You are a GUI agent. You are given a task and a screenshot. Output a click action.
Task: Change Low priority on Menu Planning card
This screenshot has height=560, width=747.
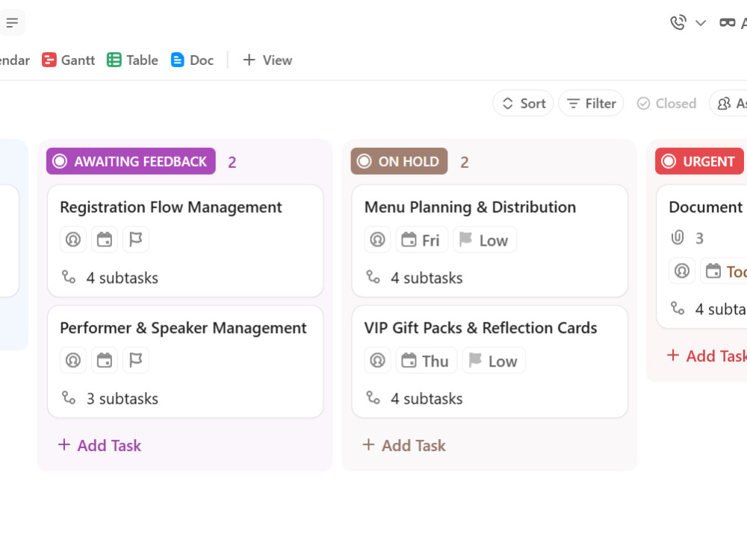click(x=485, y=240)
